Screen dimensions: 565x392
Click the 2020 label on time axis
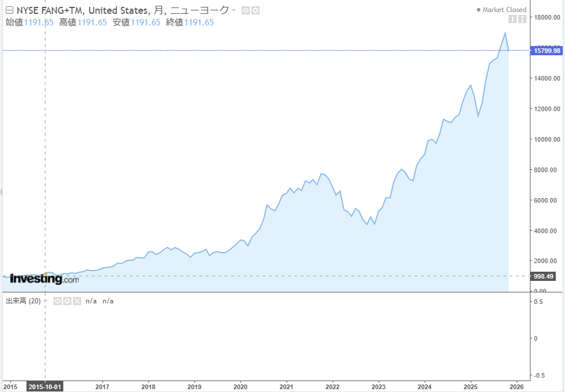[240, 386]
